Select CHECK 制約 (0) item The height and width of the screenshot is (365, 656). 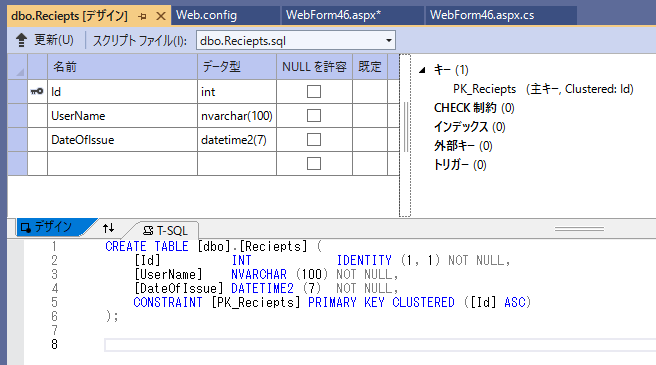tap(474, 108)
